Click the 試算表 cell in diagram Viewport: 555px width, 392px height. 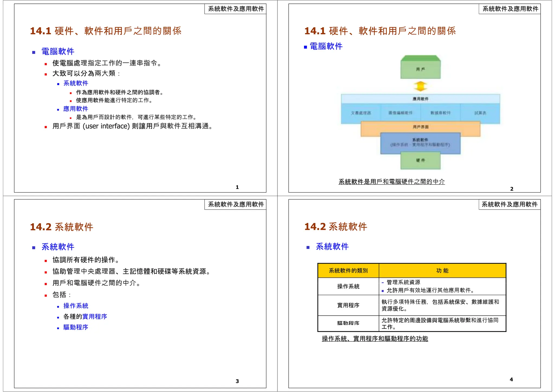click(x=480, y=113)
